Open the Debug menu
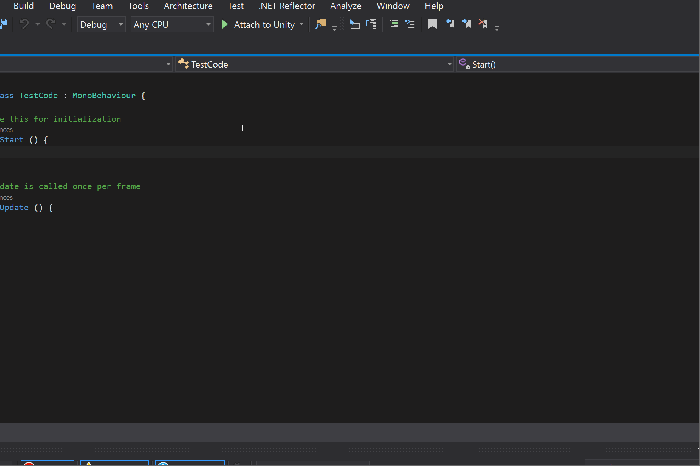The image size is (700, 466). [62, 6]
